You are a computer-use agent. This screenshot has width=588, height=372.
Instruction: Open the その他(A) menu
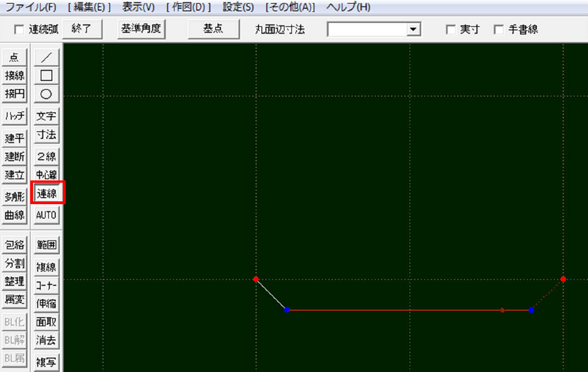pyautogui.click(x=290, y=7)
